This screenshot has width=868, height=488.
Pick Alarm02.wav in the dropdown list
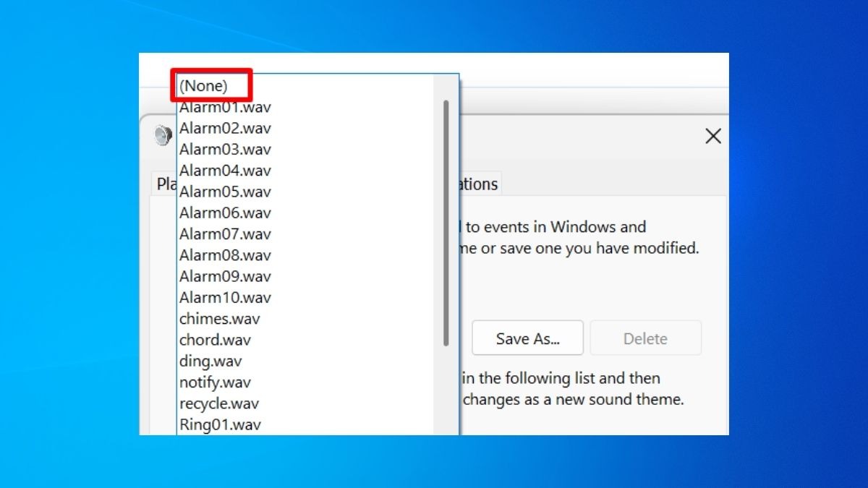pos(225,129)
